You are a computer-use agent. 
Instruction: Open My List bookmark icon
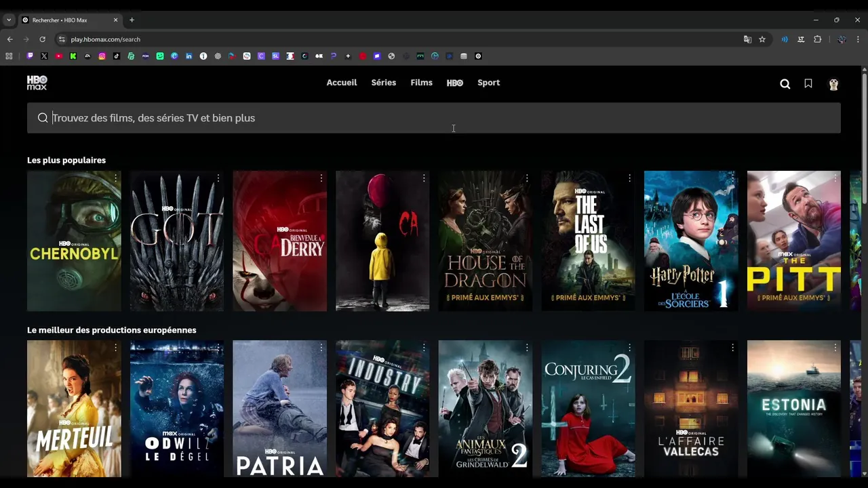[x=808, y=84]
